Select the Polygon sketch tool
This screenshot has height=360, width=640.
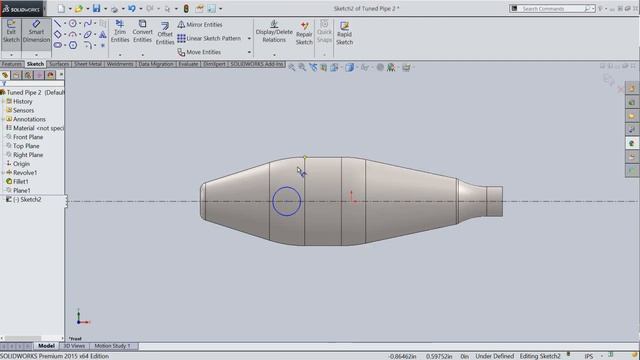[73, 45]
